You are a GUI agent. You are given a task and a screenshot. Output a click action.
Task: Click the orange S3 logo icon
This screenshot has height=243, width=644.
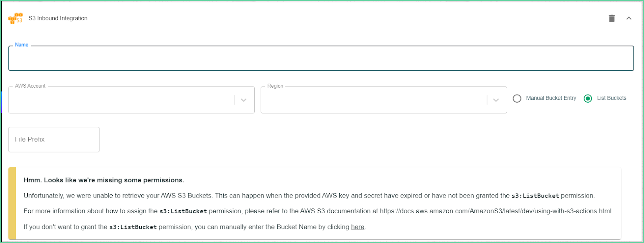[16, 19]
